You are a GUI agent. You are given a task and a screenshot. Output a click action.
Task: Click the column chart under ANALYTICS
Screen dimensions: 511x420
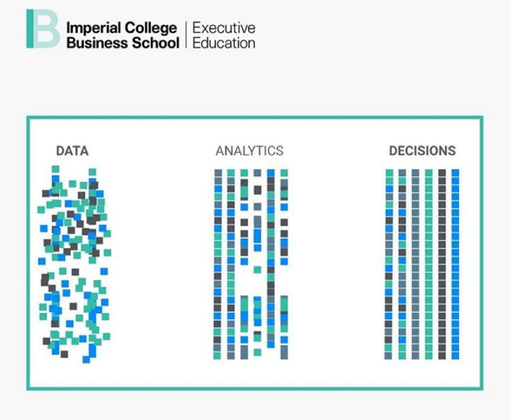pos(251,264)
